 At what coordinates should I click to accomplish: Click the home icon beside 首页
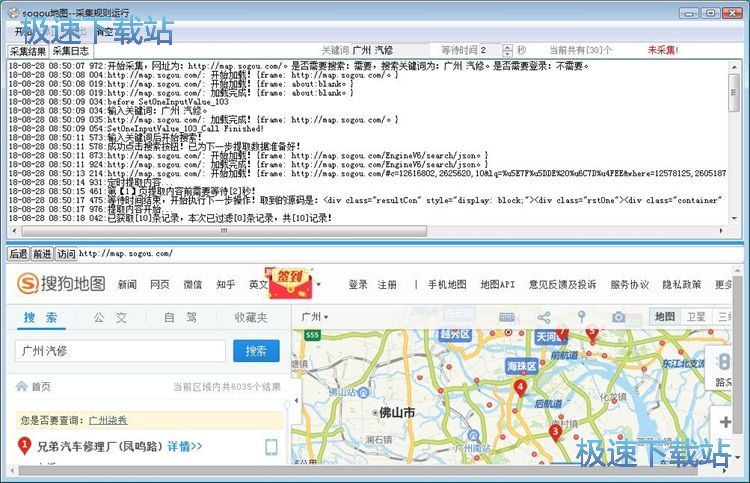tap(22, 386)
